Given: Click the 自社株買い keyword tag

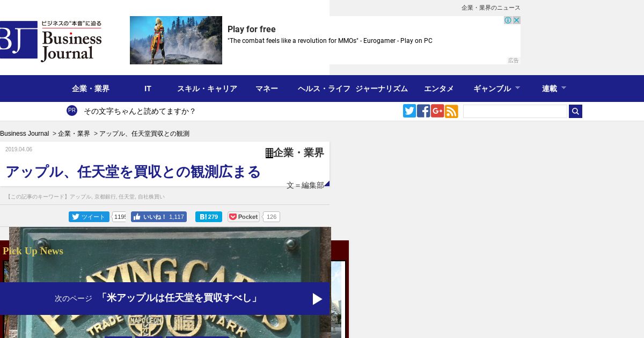Looking at the screenshot, I should (151, 197).
